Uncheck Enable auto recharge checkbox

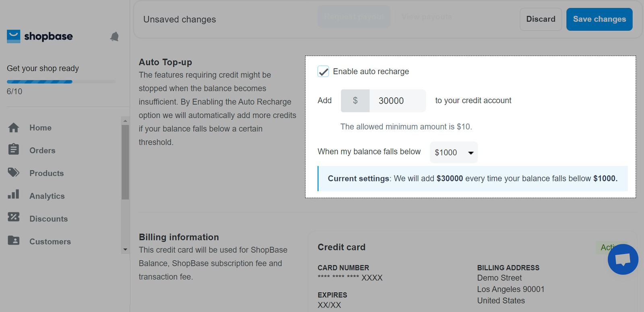(323, 72)
